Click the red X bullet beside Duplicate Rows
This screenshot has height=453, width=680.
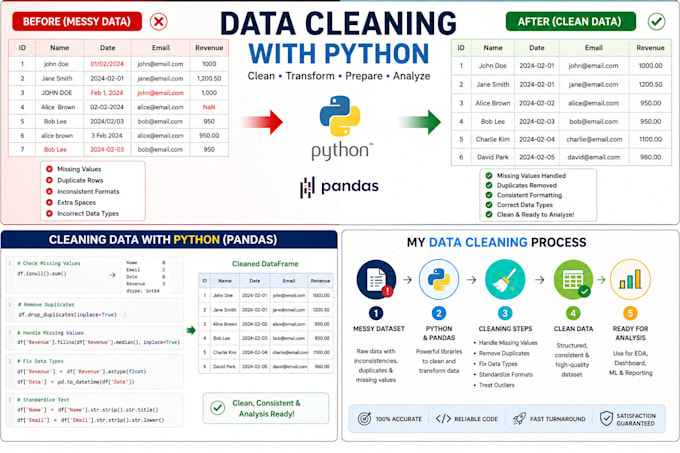[x=49, y=180]
